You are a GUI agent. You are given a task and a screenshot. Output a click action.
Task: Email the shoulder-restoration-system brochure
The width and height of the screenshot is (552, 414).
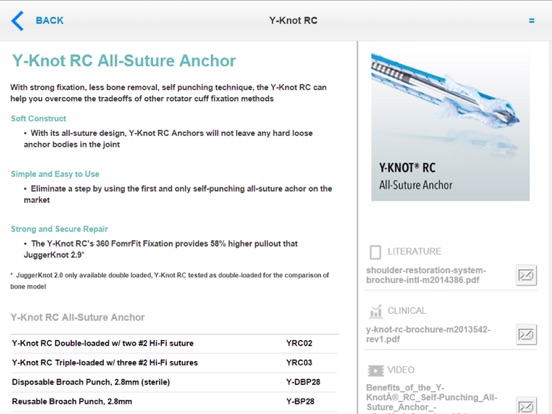tap(526, 275)
